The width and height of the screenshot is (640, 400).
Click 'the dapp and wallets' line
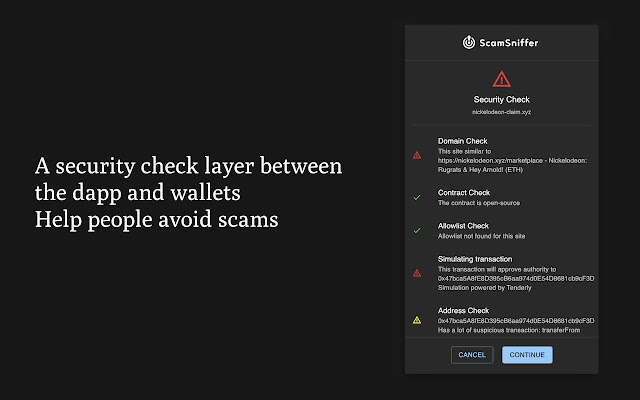(138, 193)
